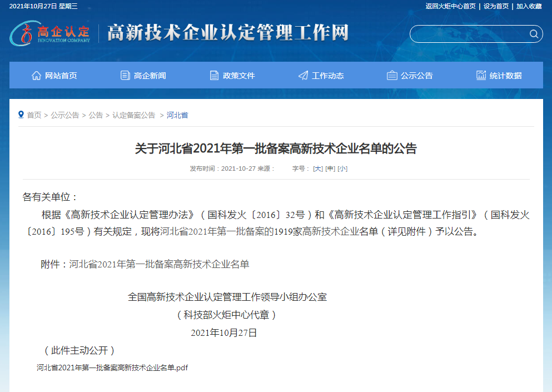The height and width of the screenshot is (392, 552).
Task: Click the text （科技部火炬中心代章）
Action: click(226, 315)
